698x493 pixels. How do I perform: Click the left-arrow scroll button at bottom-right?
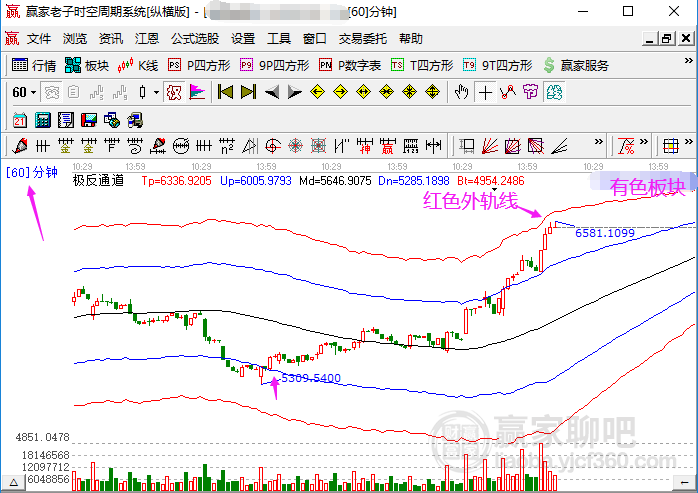point(685,482)
